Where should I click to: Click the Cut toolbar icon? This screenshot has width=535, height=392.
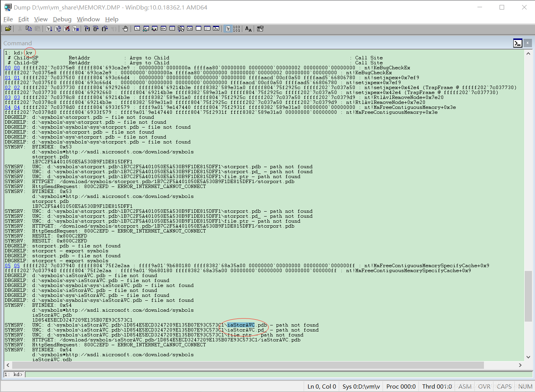pos(20,29)
